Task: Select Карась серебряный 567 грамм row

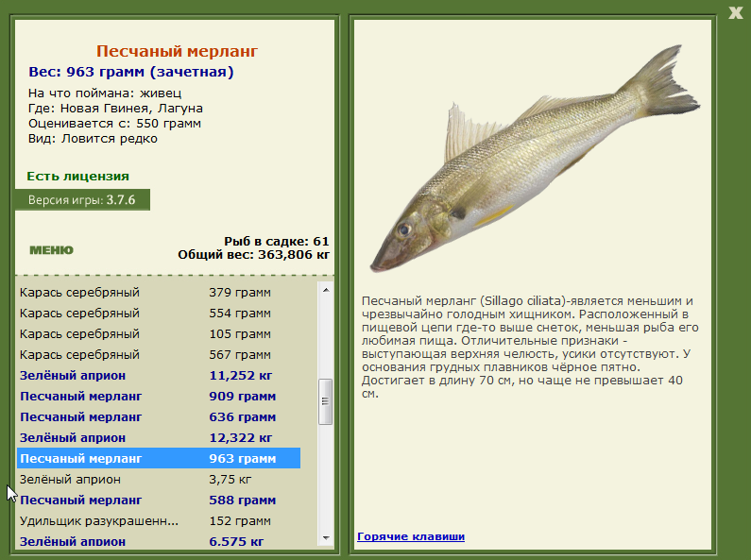Action: (159, 355)
